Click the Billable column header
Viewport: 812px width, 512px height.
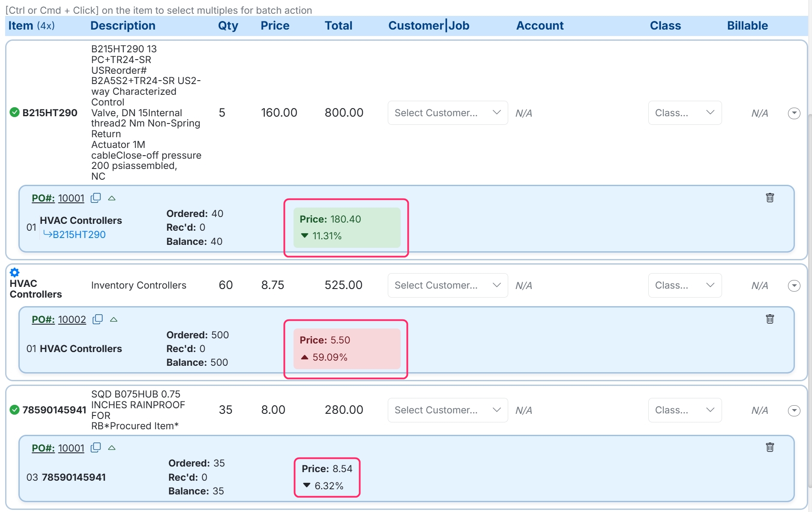point(747,26)
